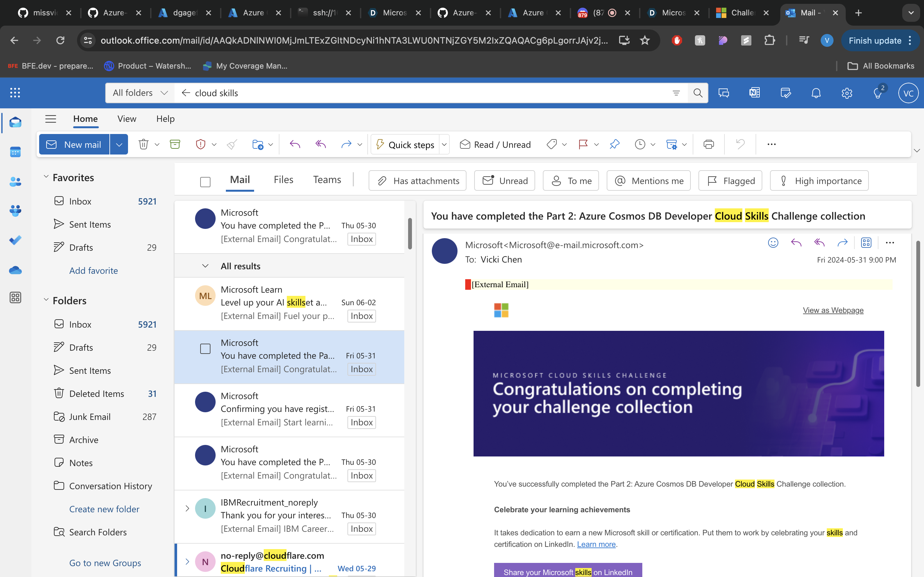Check the select-all messages checkbox
The height and width of the screenshot is (577, 924).
point(205,182)
